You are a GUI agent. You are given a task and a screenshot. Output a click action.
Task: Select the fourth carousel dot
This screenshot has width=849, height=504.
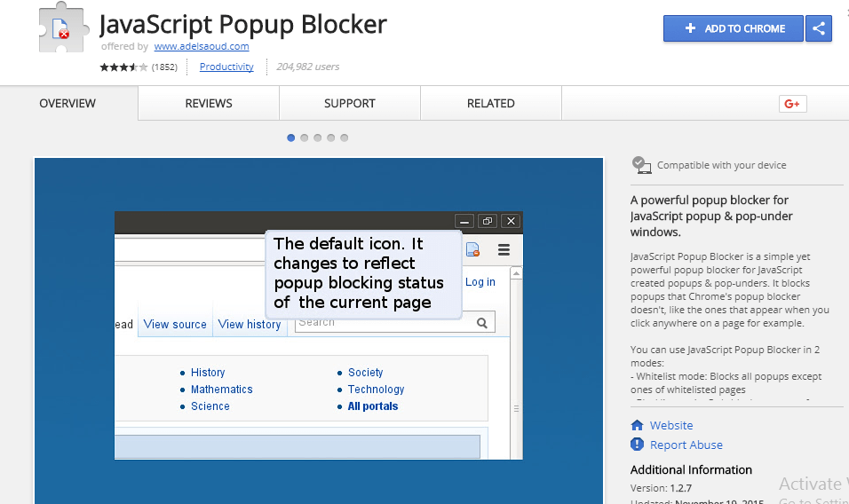click(331, 138)
